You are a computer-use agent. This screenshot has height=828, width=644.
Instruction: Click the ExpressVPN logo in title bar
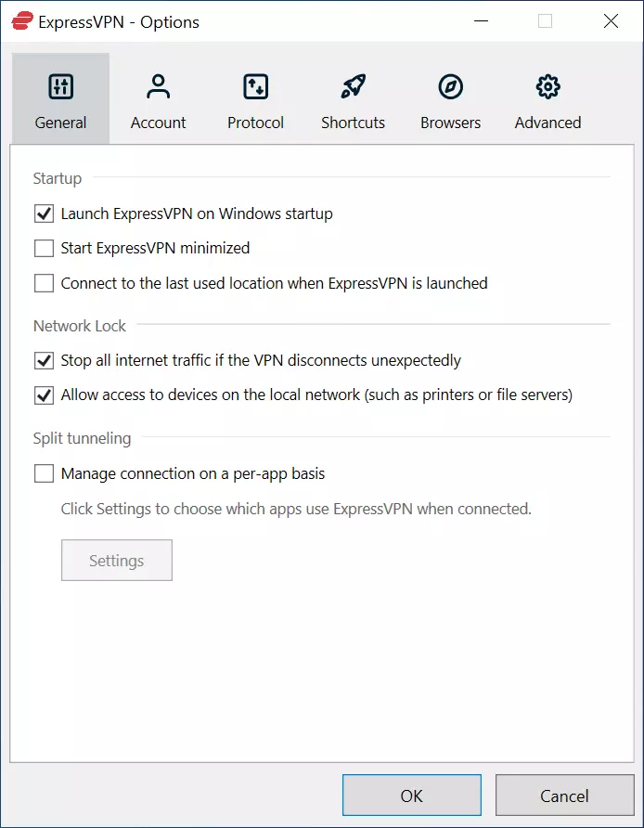(x=22, y=21)
